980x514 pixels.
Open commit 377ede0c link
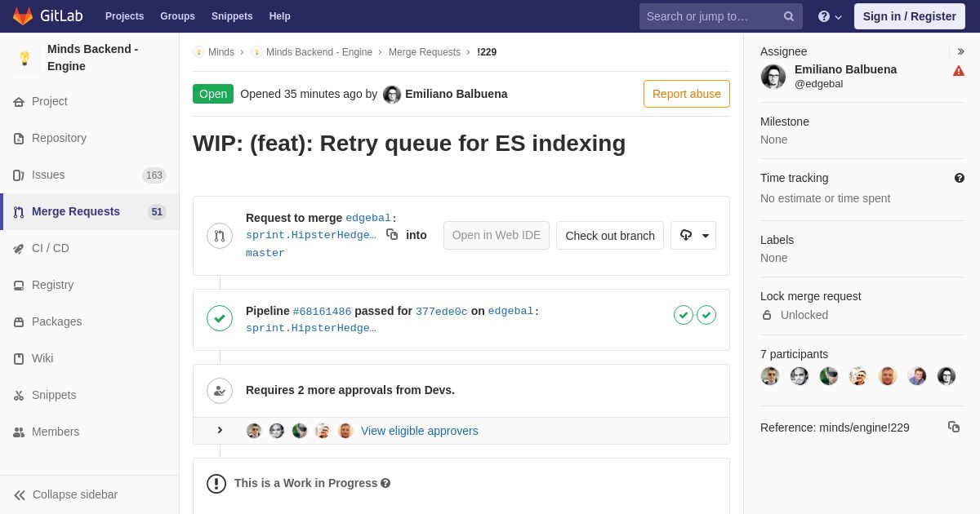coord(442,312)
